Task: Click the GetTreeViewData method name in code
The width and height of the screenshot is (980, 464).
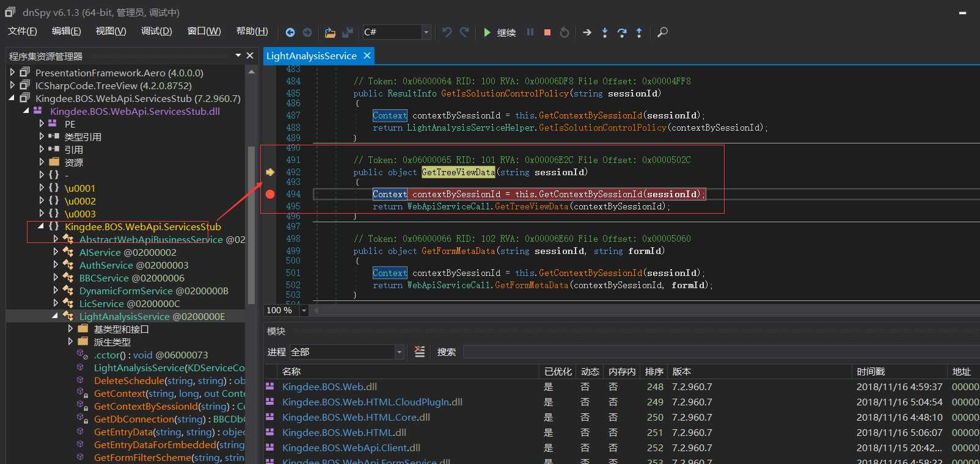Action: (x=458, y=172)
